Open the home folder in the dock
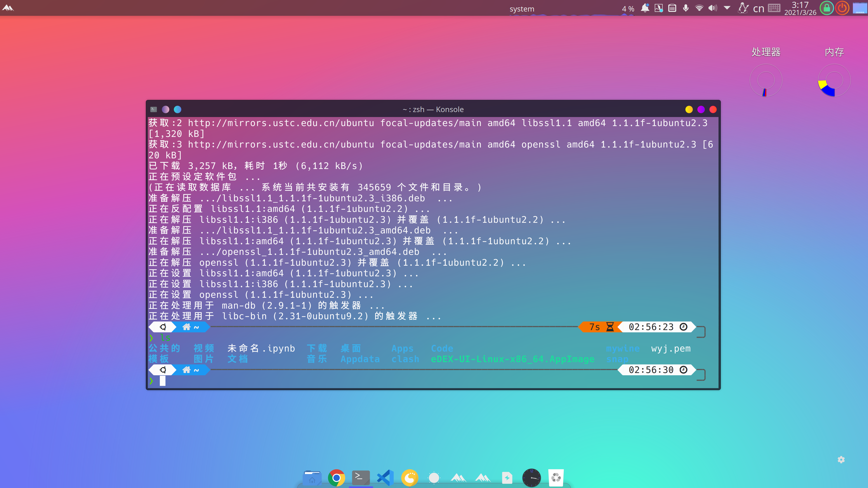868x488 pixels. (312, 478)
